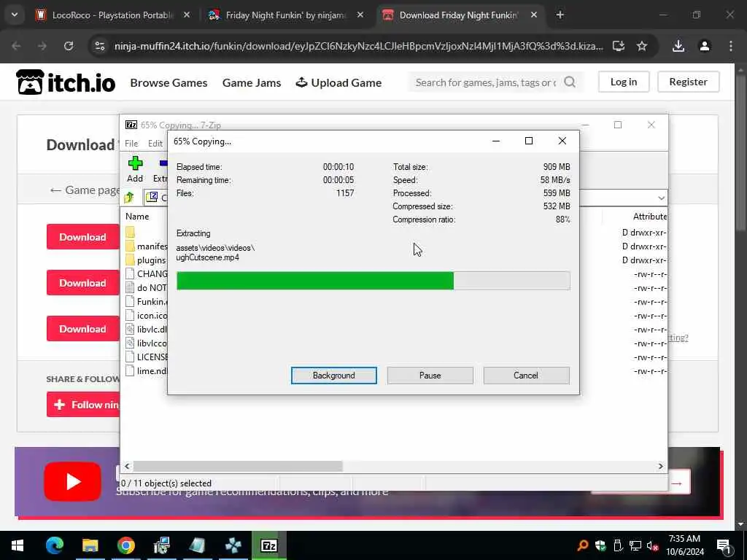The image size is (747, 560).
Task: Open Microsoft Edge from taskbar
Action: 54,545
